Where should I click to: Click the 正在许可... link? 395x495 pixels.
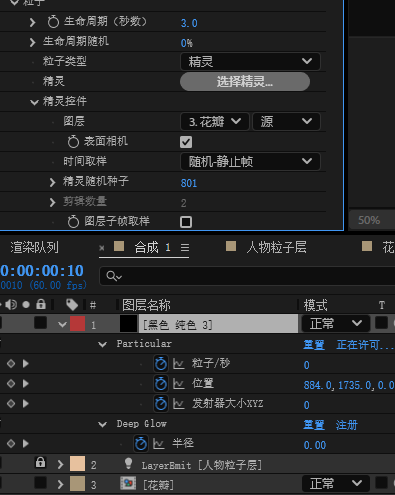click(365, 345)
